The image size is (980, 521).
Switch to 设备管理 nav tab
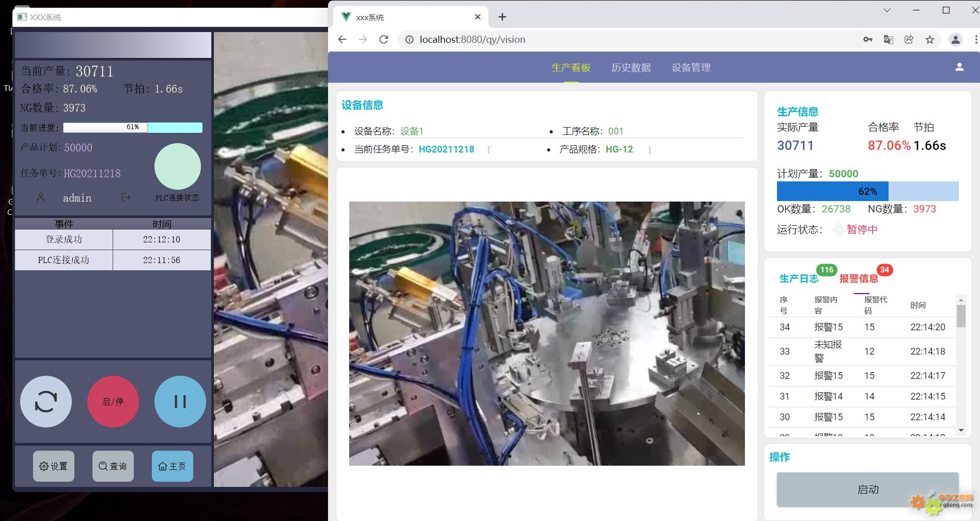pyautogui.click(x=691, y=68)
